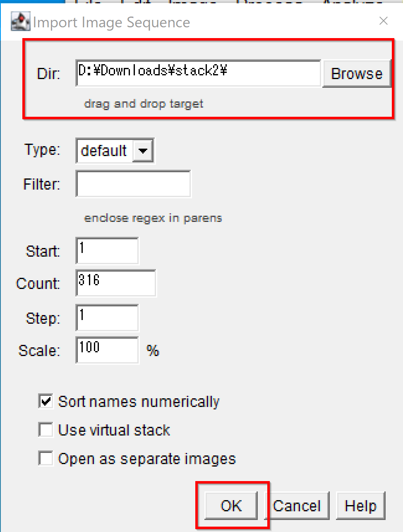Viewport: 403px width, 532px height.
Task: Click into the Start number field
Action: 107,250
